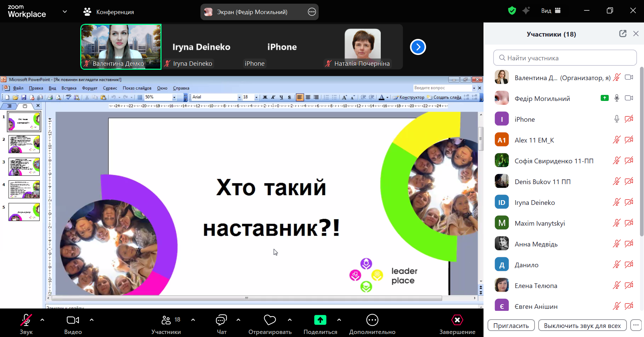Toggle text shadow (S) formatting

tap(289, 97)
